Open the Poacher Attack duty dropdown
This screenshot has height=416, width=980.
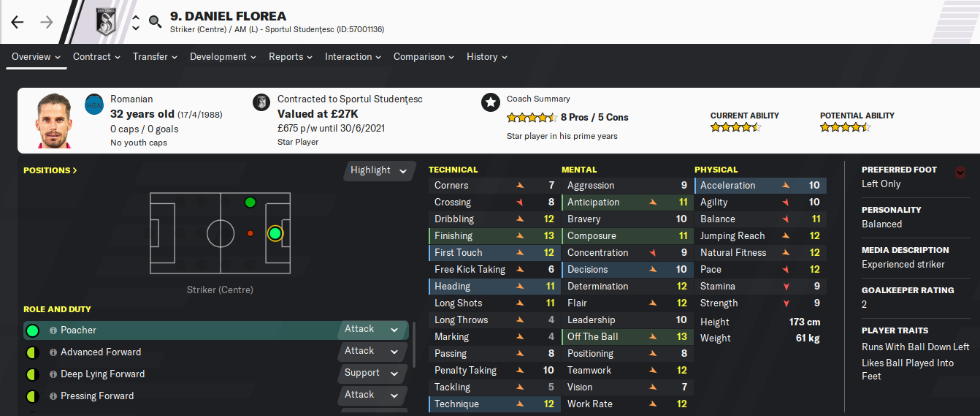coord(372,330)
